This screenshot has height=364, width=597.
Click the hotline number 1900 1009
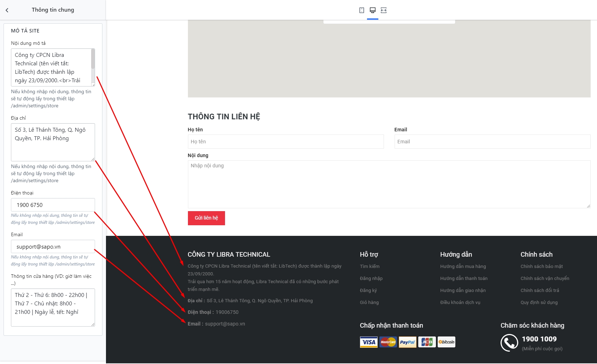coord(539,339)
